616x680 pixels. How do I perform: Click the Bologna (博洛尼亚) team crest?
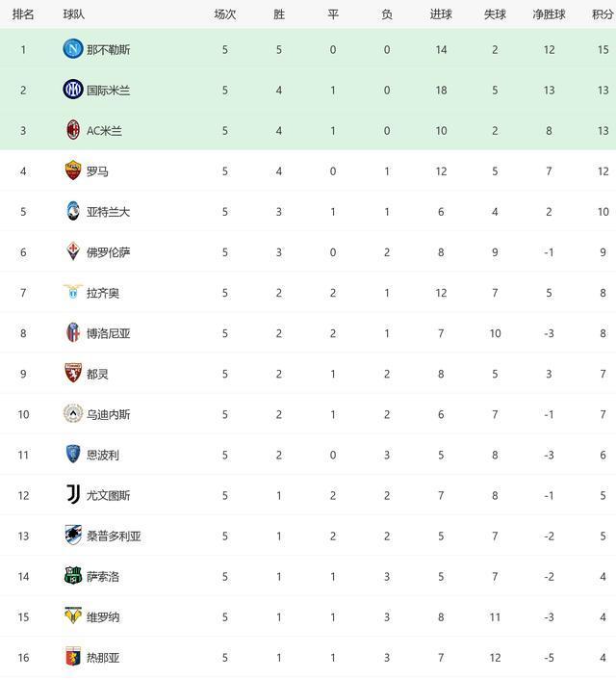(x=73, y=332)
